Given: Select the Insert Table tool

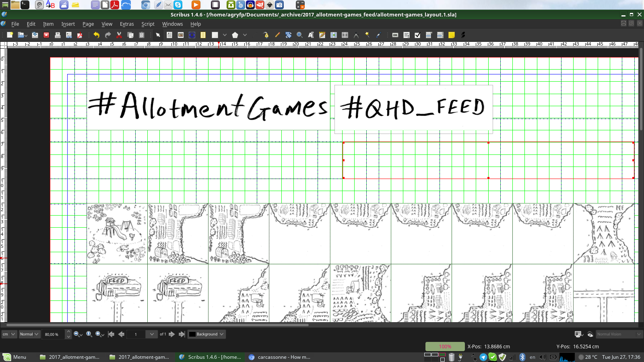Looking at the screenshot, I should click(203, 35).
